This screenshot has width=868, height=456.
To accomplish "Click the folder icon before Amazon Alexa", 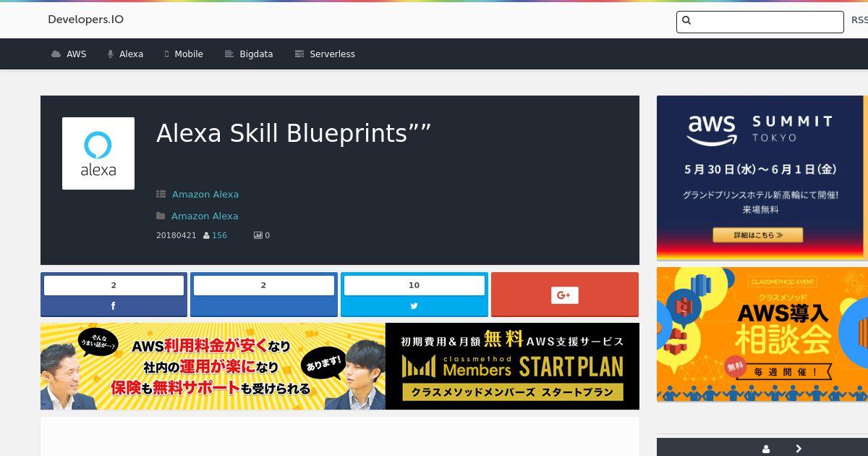I will (x=161, y=216).
